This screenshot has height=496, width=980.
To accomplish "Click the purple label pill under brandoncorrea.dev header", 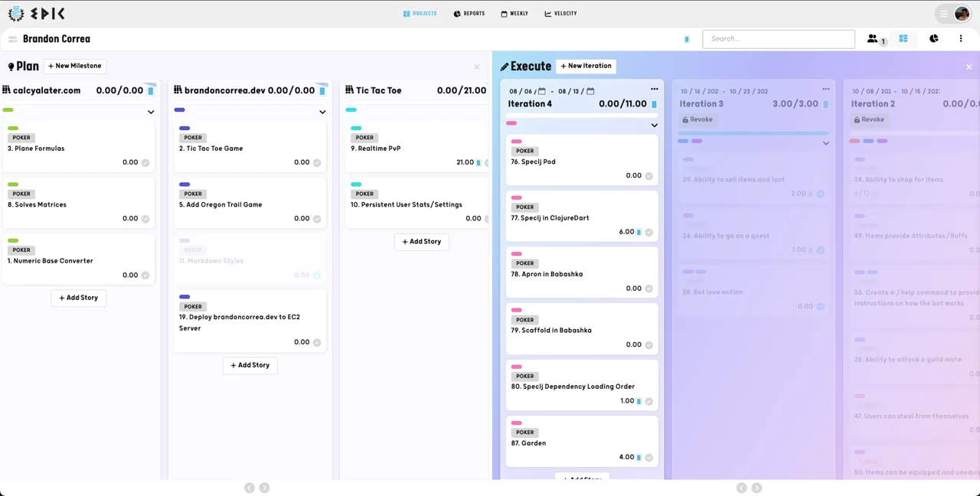I will [x=180, y=110].
